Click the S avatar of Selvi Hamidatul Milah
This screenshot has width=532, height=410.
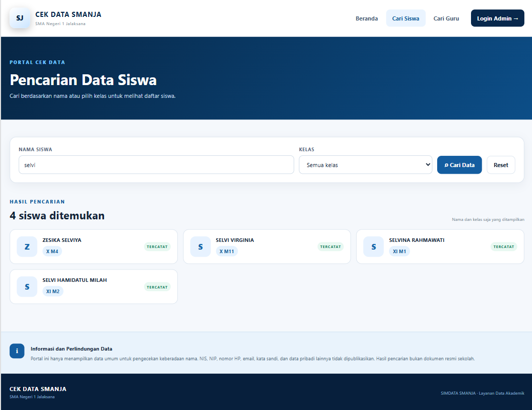[27, 287]
